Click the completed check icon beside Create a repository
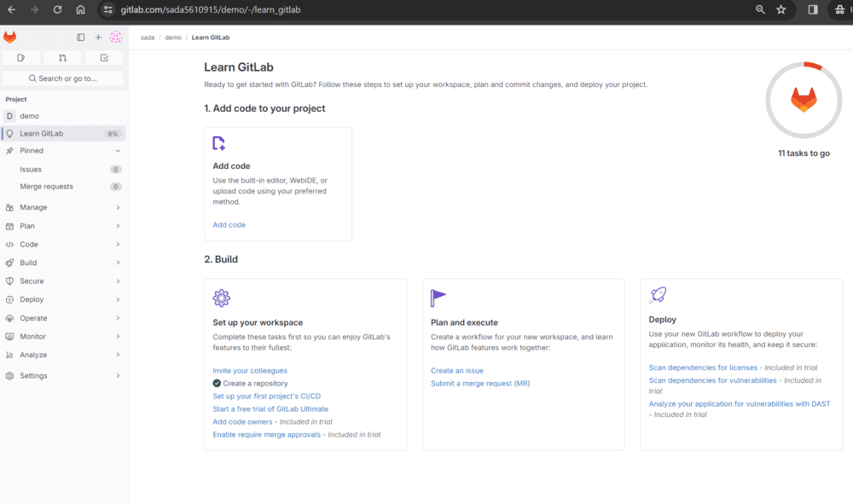 pyautogui.click(x=217, y=383)
